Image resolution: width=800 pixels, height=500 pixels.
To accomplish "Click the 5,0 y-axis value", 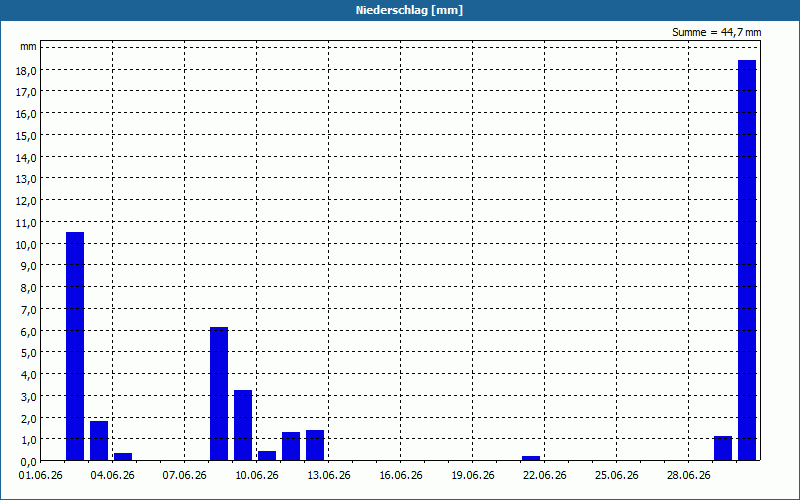I will click(x=28, y=353).
